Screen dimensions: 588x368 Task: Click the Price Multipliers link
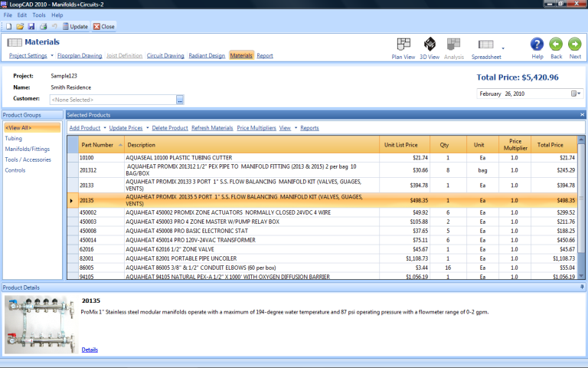(256, 128)
